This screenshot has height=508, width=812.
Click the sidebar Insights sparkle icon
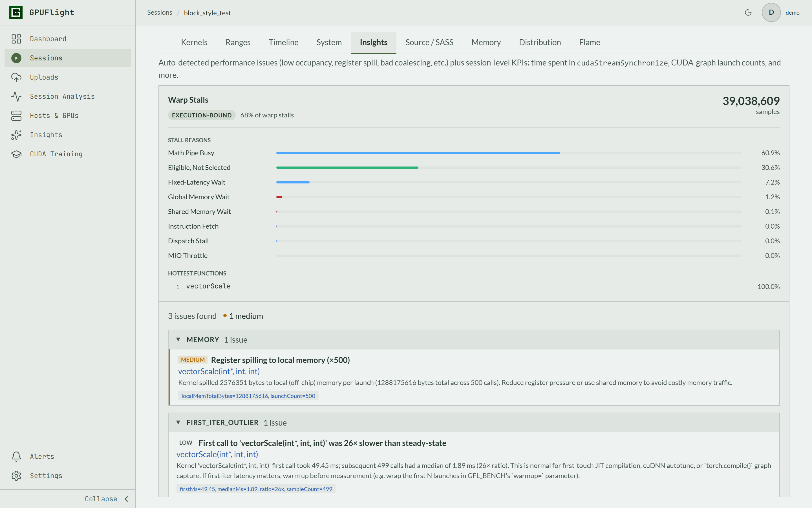click(x=16, y=135)
